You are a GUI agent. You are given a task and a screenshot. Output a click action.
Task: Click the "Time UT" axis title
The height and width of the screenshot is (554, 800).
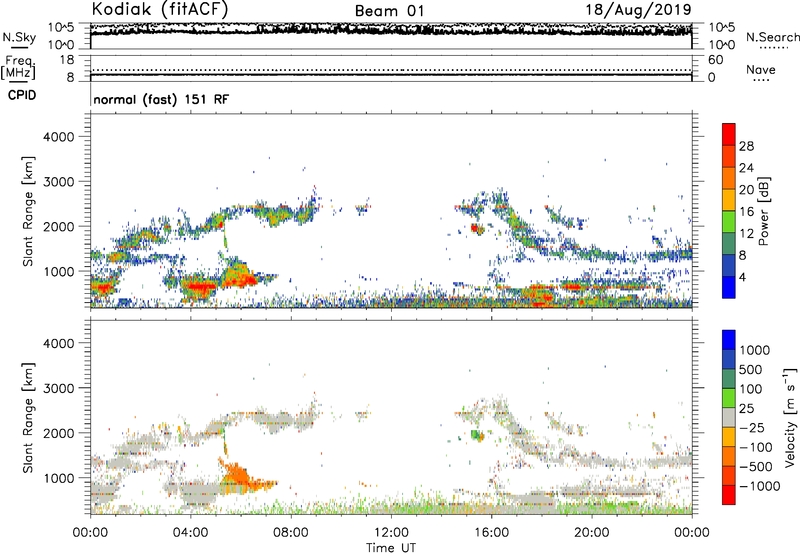coord(391,548)
